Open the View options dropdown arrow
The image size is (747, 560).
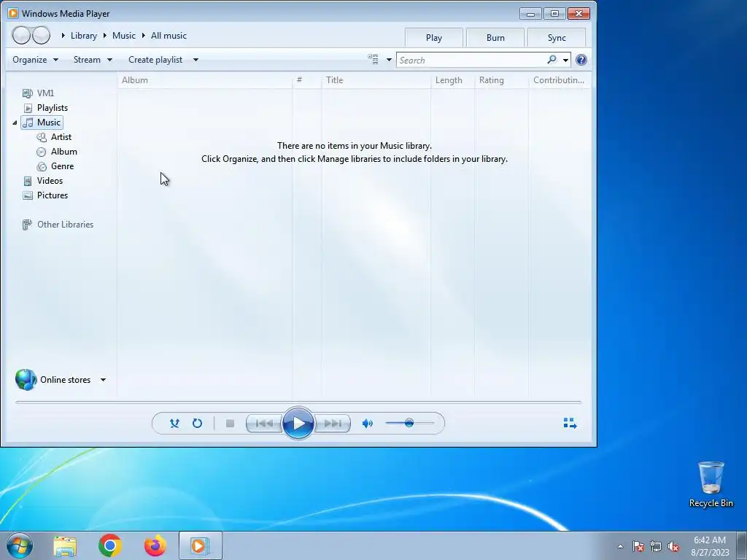point(389,60)
